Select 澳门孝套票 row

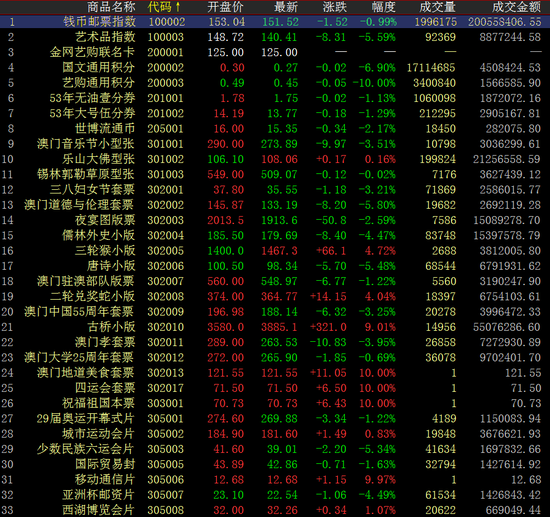[275, 342]
